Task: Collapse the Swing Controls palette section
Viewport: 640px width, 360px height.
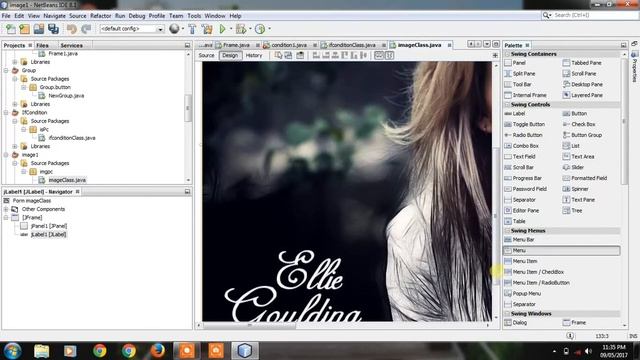Action: 507,105
